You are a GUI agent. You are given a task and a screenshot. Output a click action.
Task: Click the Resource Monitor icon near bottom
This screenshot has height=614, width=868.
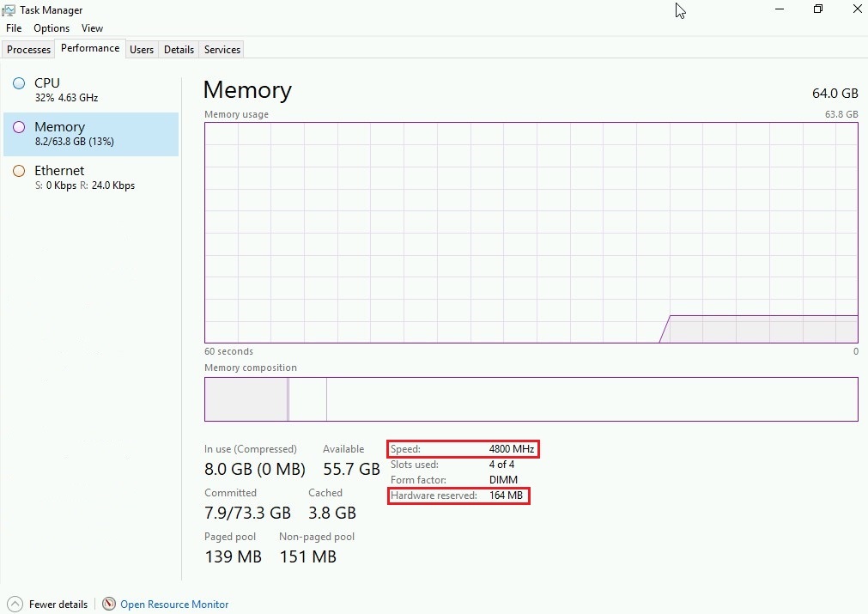109,604
